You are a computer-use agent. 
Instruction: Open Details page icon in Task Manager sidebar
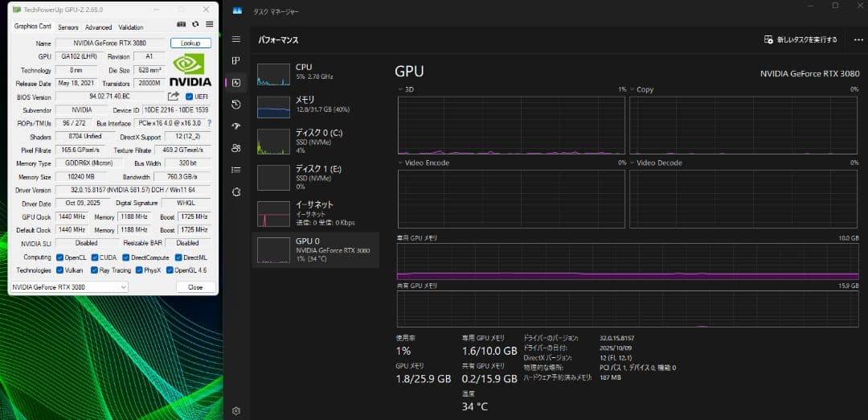(236, 170)
